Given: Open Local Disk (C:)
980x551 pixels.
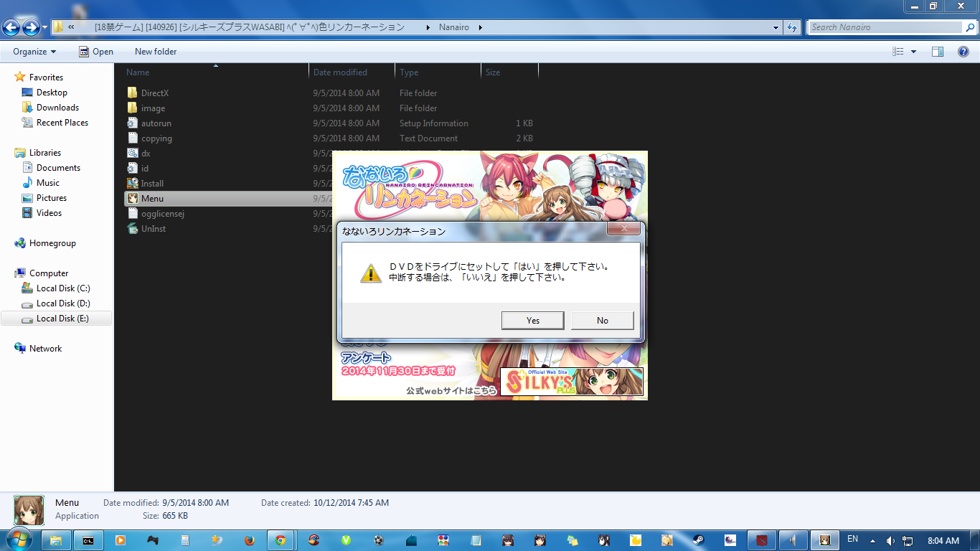Looking at the screenshot, I should (63, 288).
